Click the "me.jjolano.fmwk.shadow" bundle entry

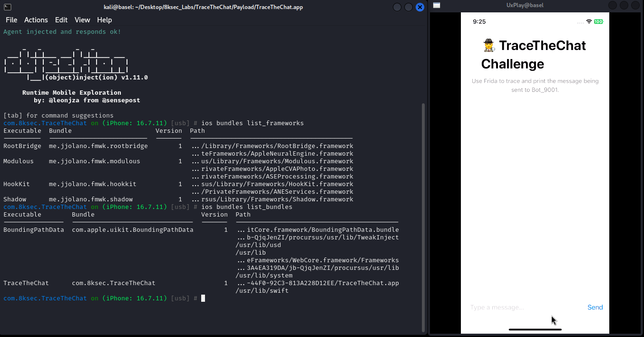coord(91,199)
